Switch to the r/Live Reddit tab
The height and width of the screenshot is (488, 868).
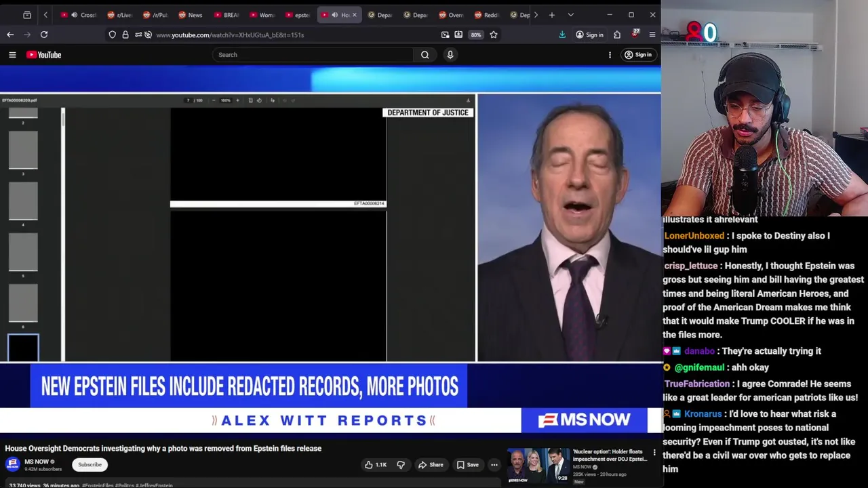pos(119,15)
